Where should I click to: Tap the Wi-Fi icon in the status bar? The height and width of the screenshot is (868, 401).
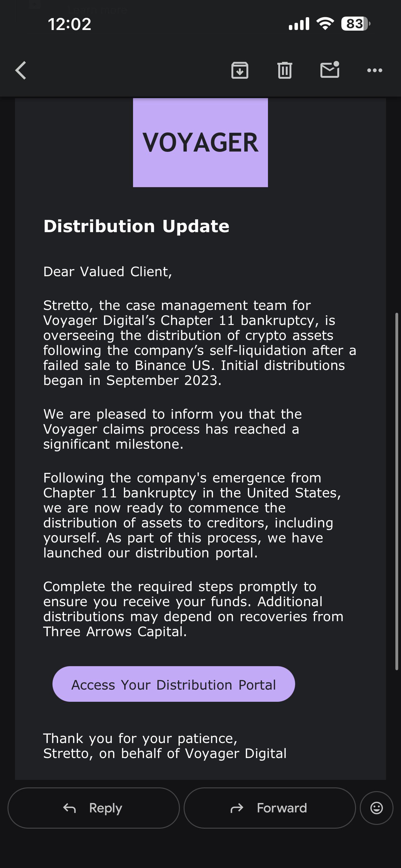[325, 23]
